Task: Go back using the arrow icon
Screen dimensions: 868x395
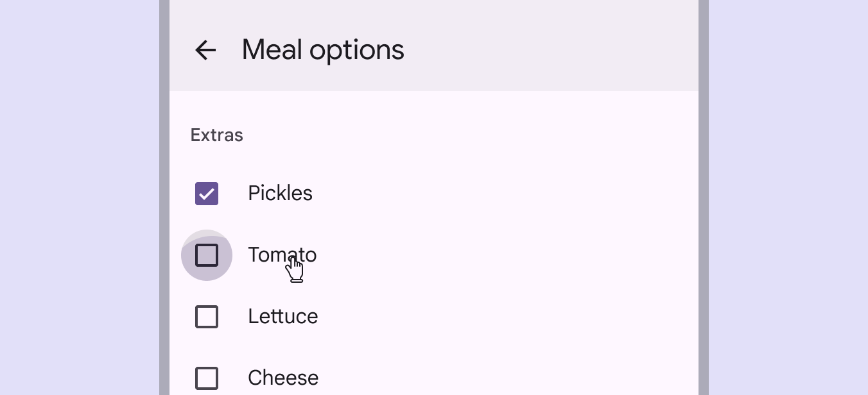Action: [205, 50]
